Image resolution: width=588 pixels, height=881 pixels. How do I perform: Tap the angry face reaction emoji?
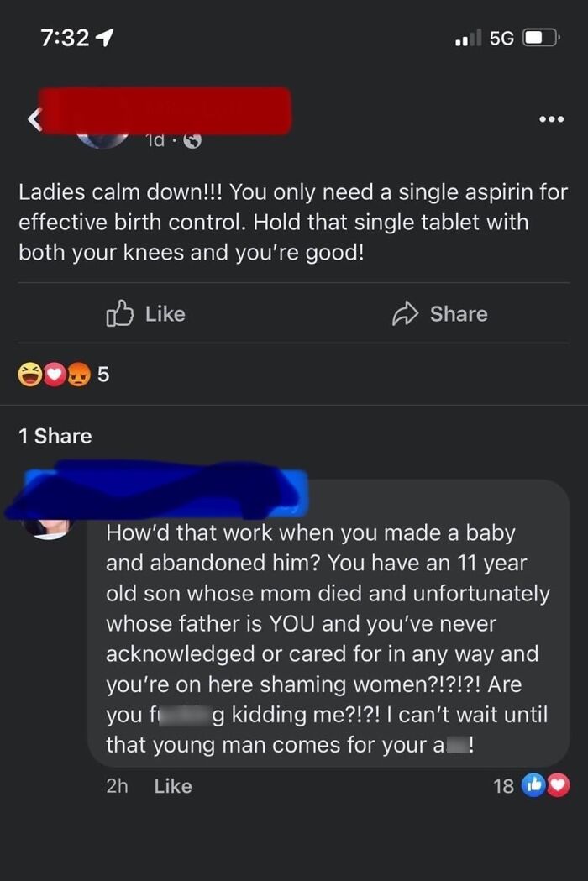(x=79, y=375)
